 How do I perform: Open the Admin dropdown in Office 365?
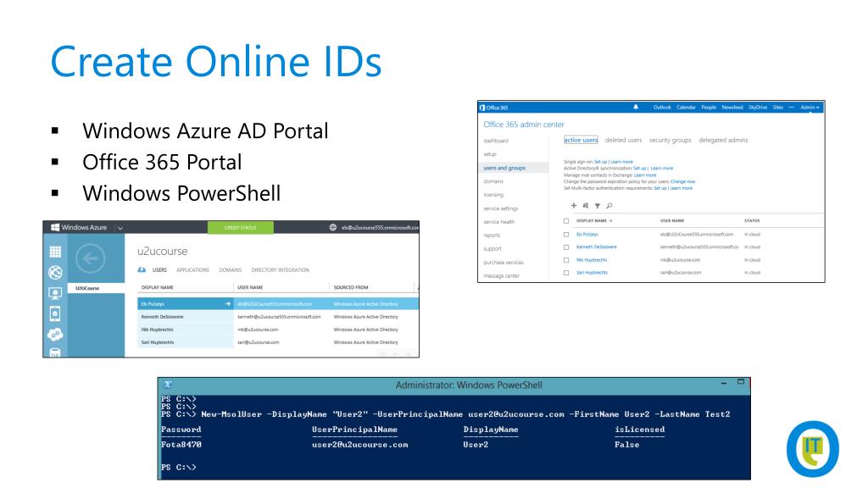pyautogui.click(x=810, y=108)
